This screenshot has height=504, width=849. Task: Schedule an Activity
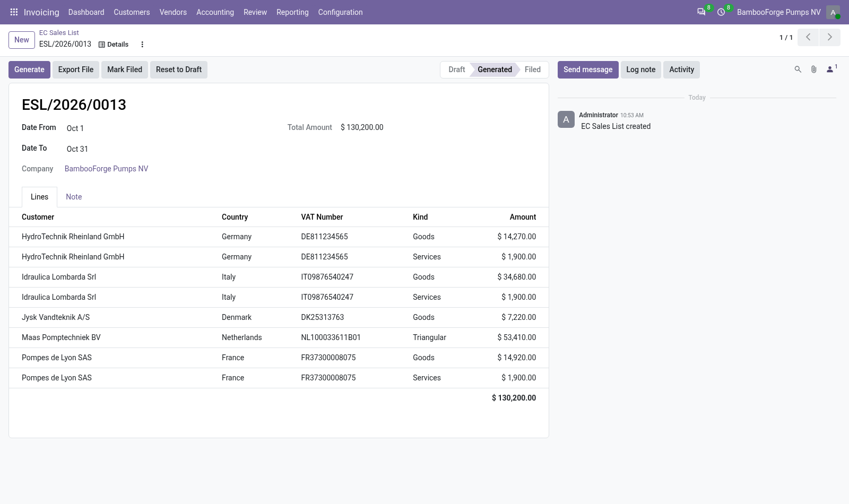coord(681,69)
